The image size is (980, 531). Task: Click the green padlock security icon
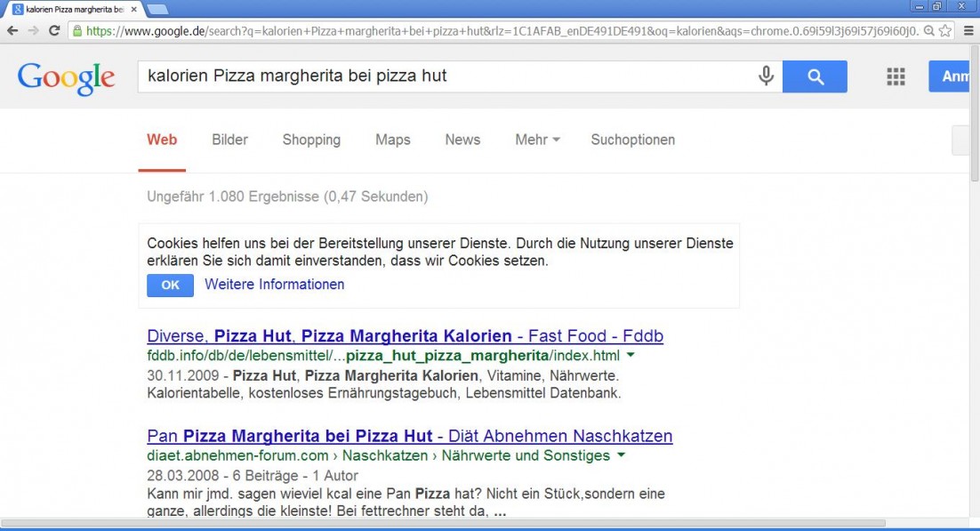76,30
